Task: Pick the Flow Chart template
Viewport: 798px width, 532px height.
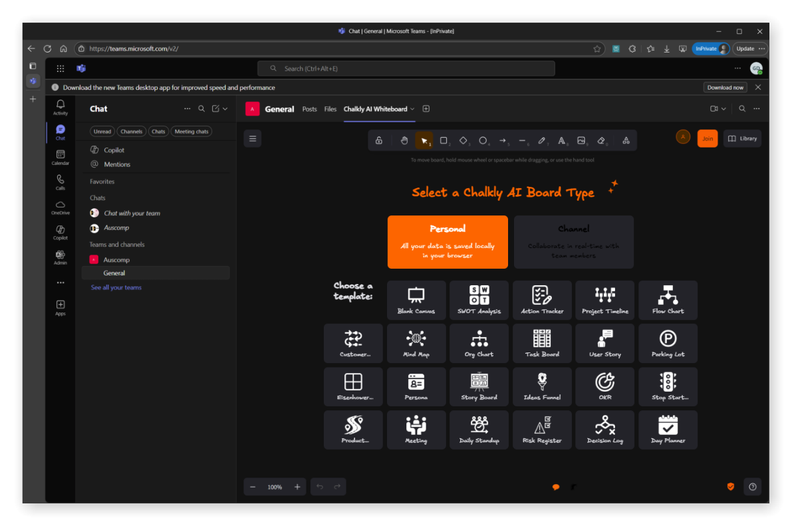Action: [668, 301]
